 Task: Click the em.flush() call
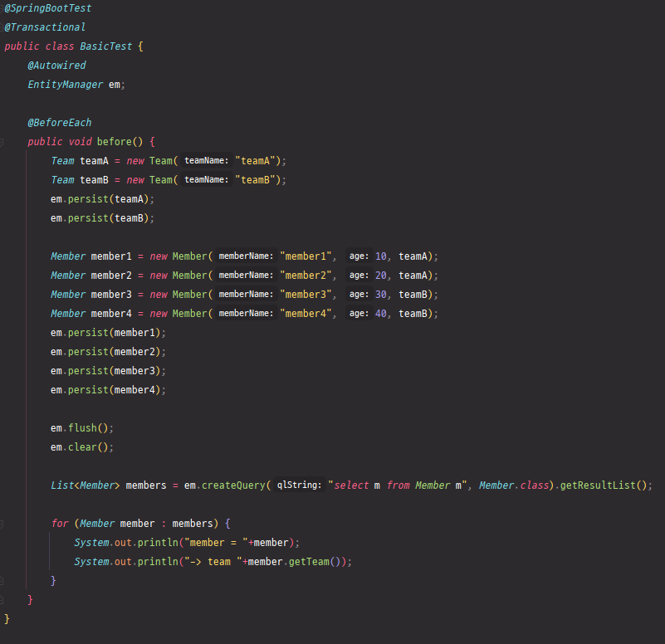[x=82, y=427]
